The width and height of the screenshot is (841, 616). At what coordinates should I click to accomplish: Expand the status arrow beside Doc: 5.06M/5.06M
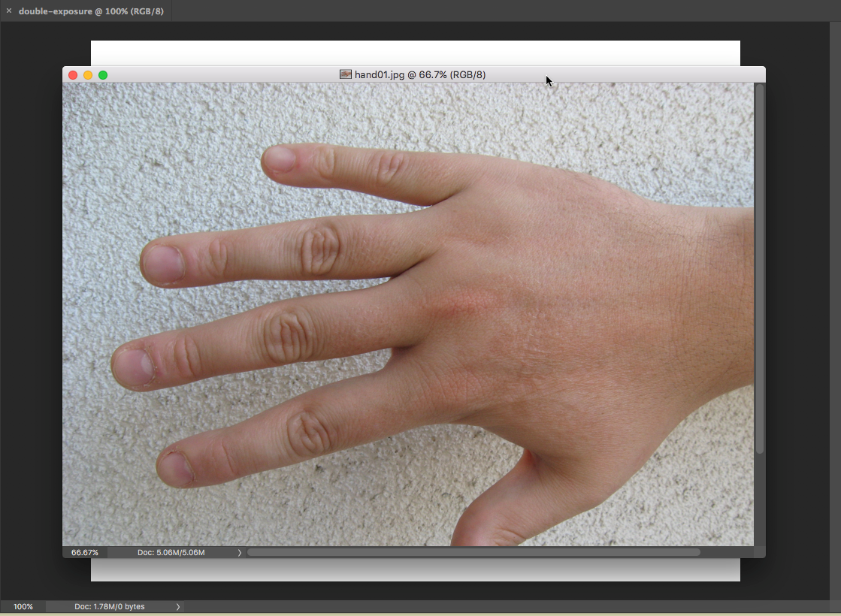[x=240, y=552]
